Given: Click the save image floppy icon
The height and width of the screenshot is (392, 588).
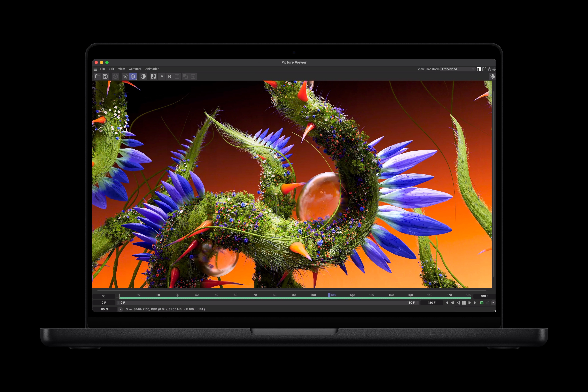Looking at the screenshot, I should tap(105, 77).
